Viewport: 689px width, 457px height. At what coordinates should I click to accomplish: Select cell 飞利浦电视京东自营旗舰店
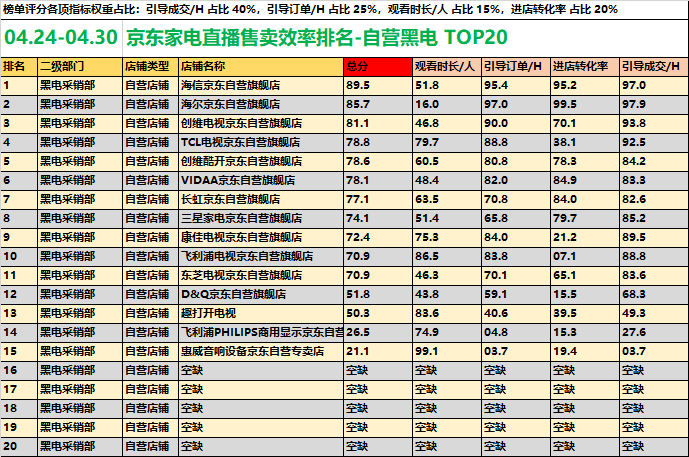point(261,256)
